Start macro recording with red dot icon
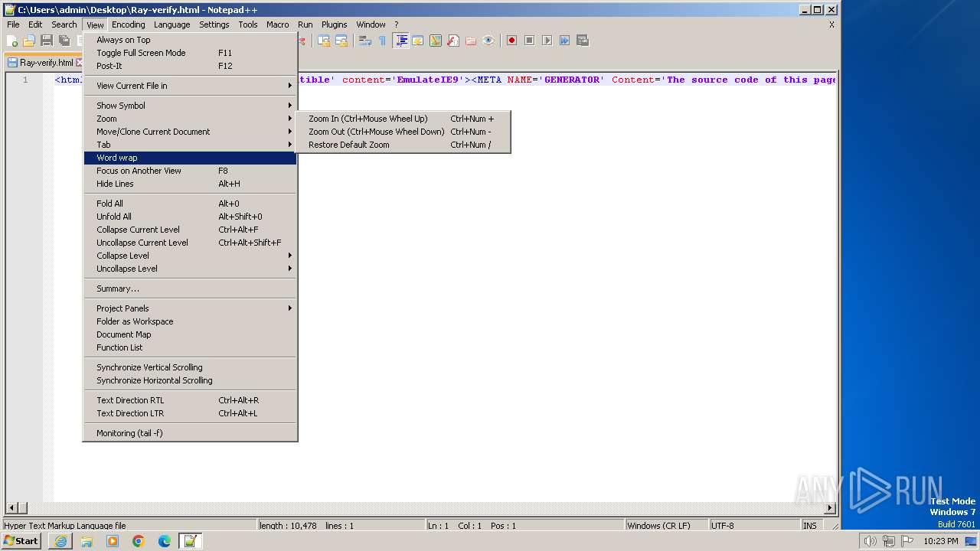This screenshot has height=551, width=980. pos(511,41)
